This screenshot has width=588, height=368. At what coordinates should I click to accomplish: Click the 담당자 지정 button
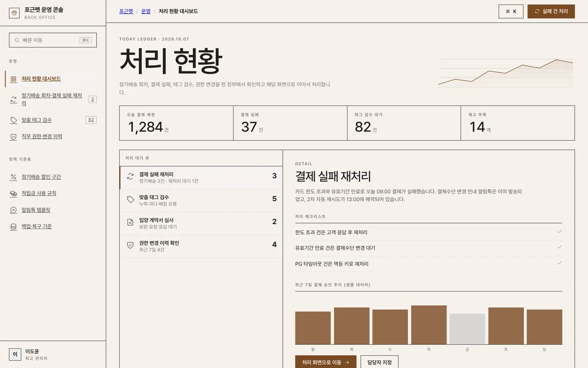(x=380, y=363)
